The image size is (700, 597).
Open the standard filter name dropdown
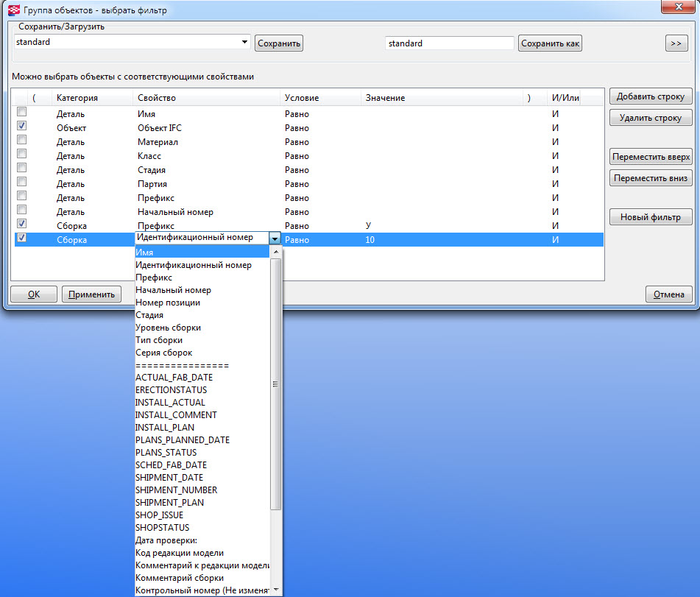click(x=244, y=43)
